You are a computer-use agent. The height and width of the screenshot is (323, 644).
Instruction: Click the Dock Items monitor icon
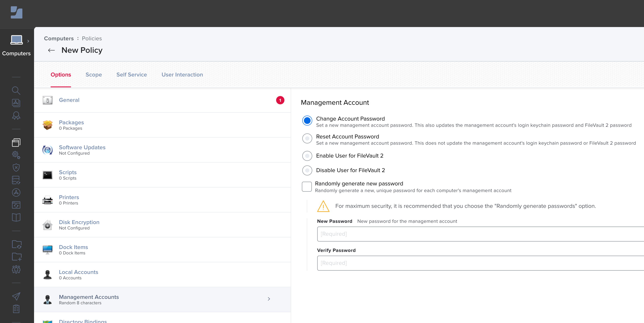click(48, 250)
